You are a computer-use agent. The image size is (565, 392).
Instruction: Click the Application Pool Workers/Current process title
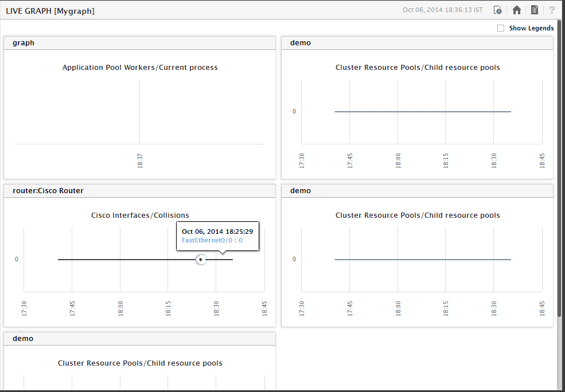(140, 67)
